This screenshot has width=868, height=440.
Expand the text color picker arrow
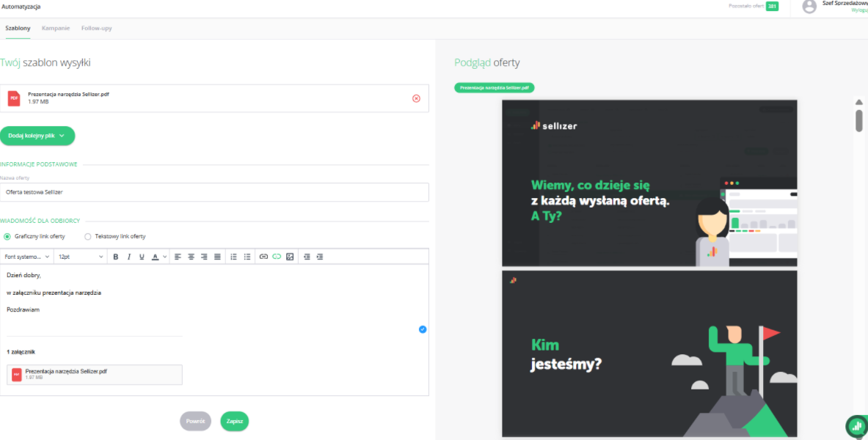point(165,257)
